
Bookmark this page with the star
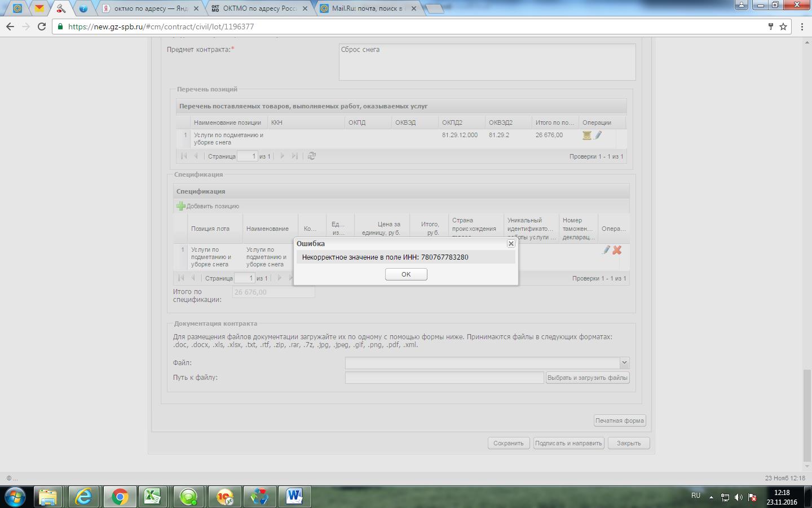click(783, 27)
